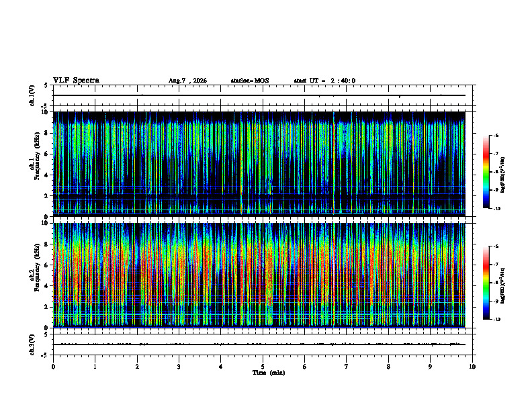The height and width of the screenshot is (411, 532).
Task: Click the time axis tick label 8
Action: click(388, 367)
